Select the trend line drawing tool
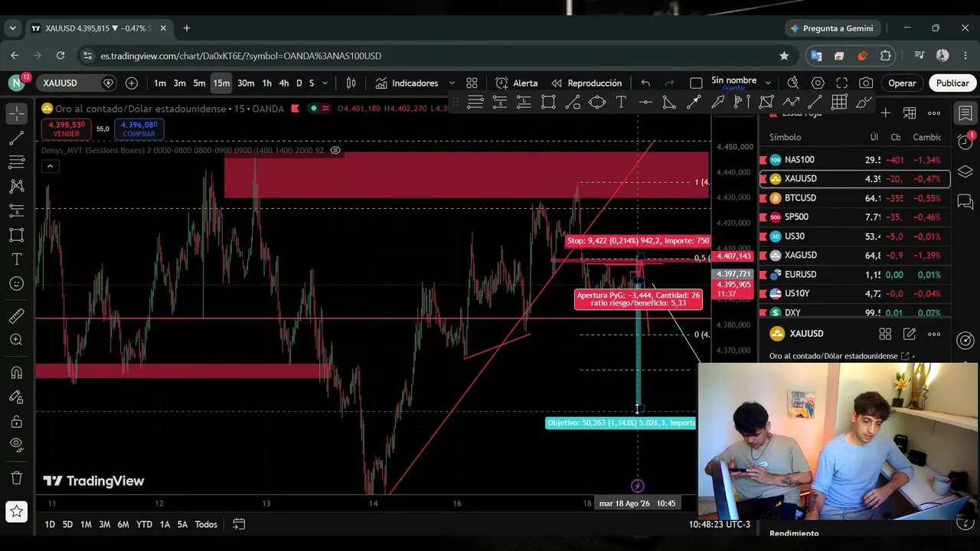Image resolution: width=980 pixels, height=551 pixels. 16,138
